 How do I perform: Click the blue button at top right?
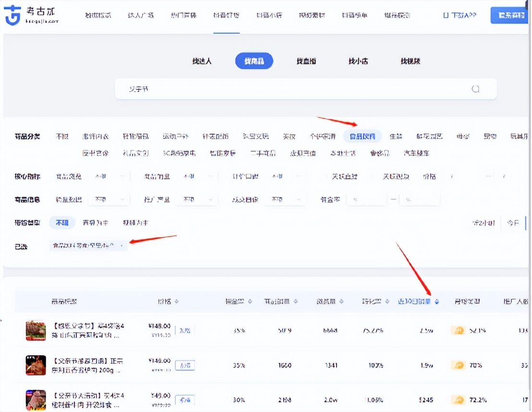pos(510,15)
